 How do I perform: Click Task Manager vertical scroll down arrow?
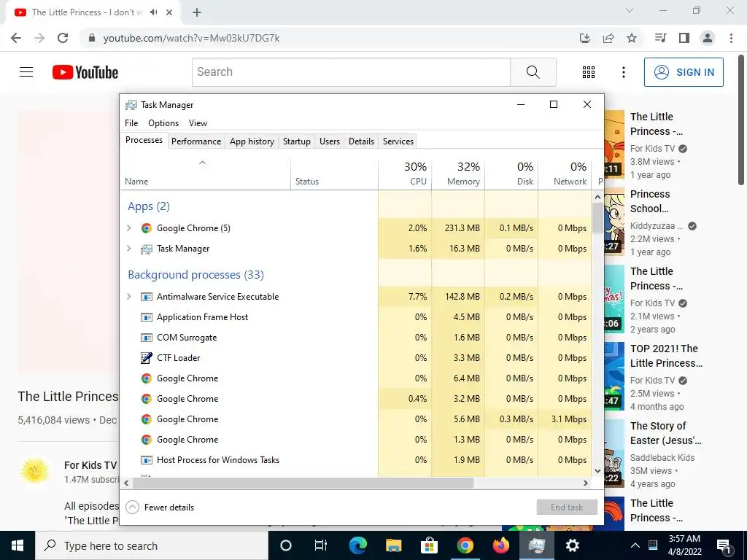[598, 471]
